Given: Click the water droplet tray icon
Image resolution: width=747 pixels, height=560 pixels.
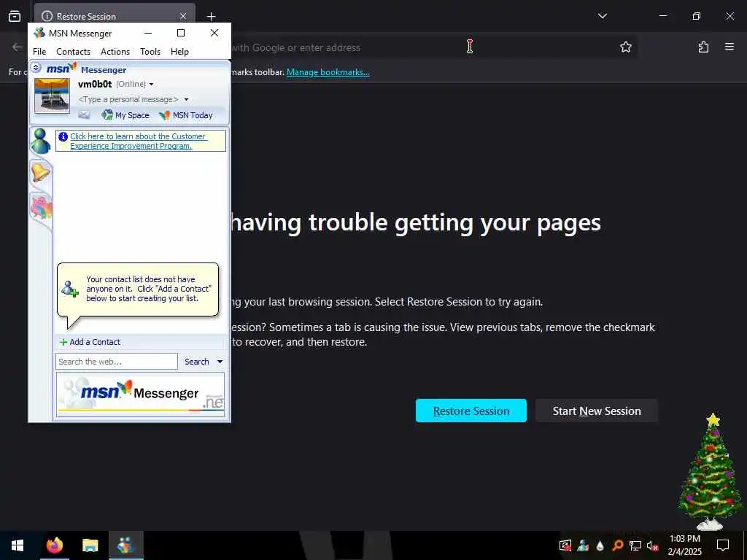Looking at the screenshot, I should (x=600, y=545).
